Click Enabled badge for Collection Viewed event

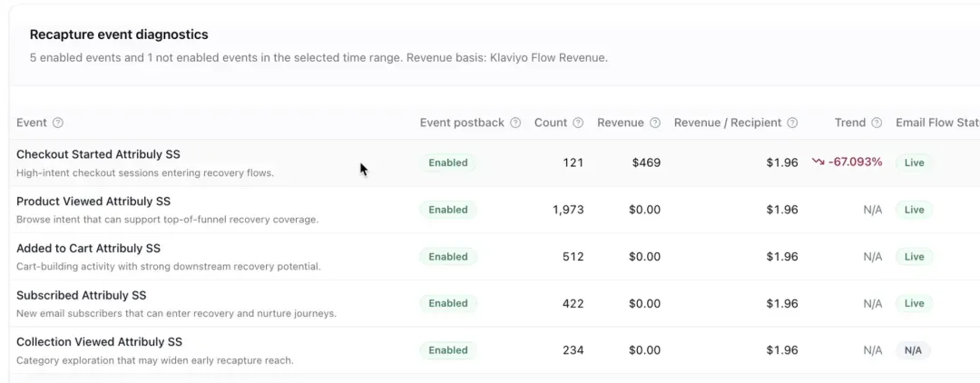click(x=448, y=350)
